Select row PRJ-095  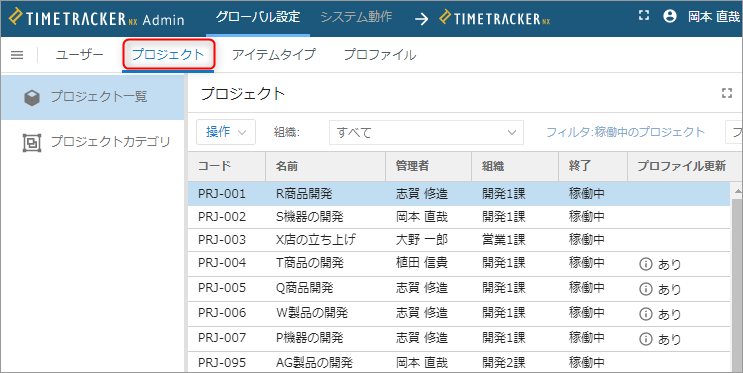coord(459,362)
